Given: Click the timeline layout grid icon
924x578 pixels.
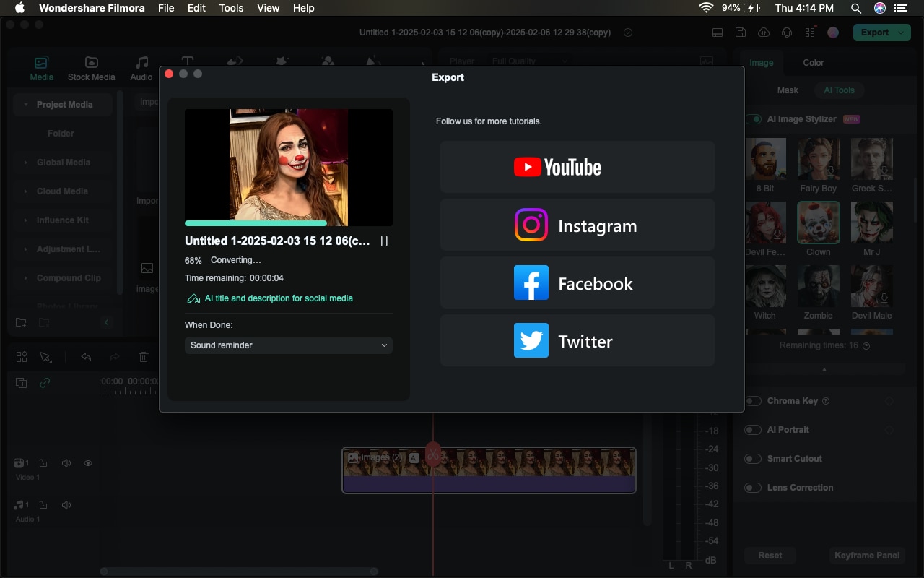Looking at the screenshot, I should point(22,357).
